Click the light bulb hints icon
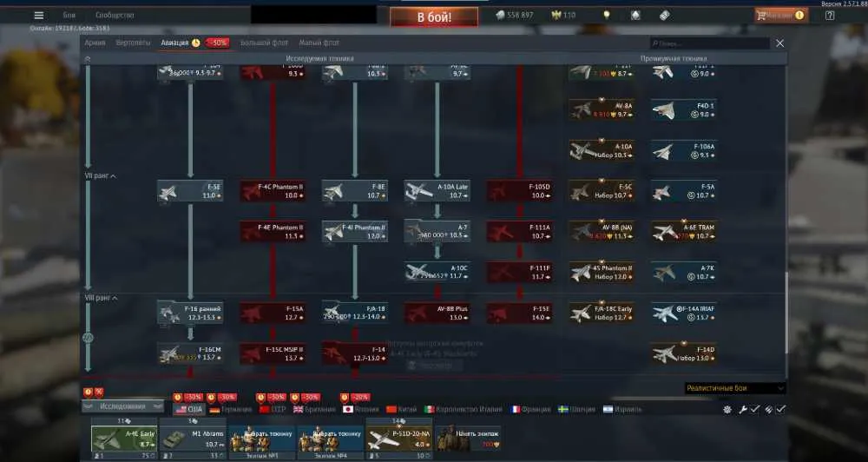 [x=606, y=15]
